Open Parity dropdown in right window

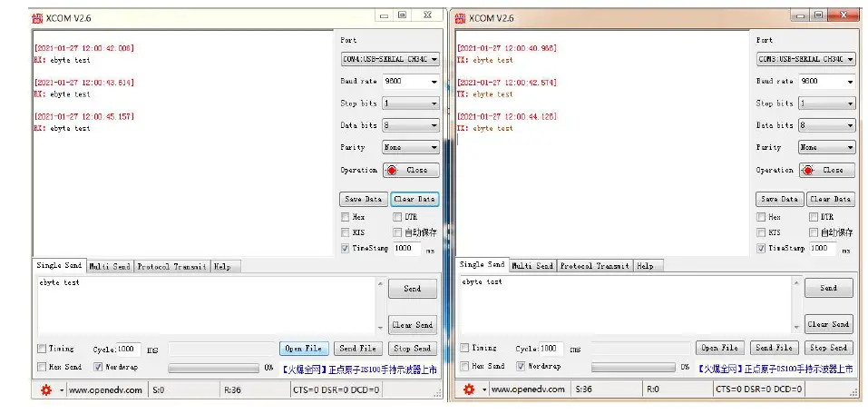pos(827,148)
